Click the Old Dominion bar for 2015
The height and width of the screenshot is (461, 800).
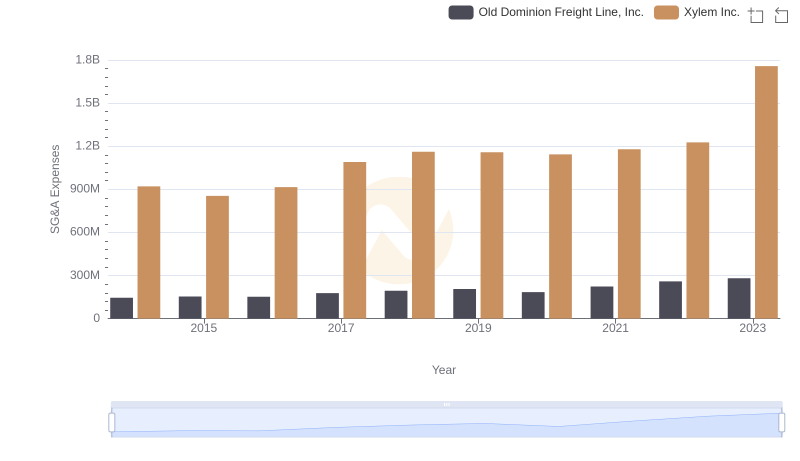click(190, 308)
